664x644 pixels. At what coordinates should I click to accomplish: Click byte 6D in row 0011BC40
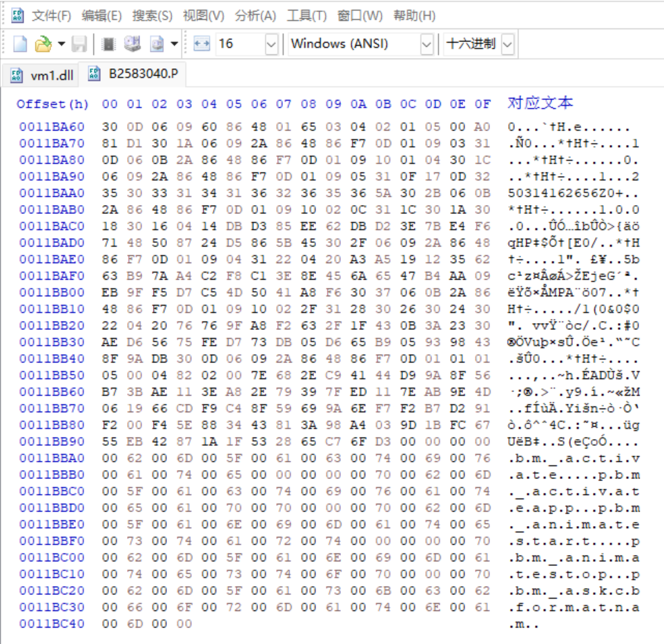135,624
